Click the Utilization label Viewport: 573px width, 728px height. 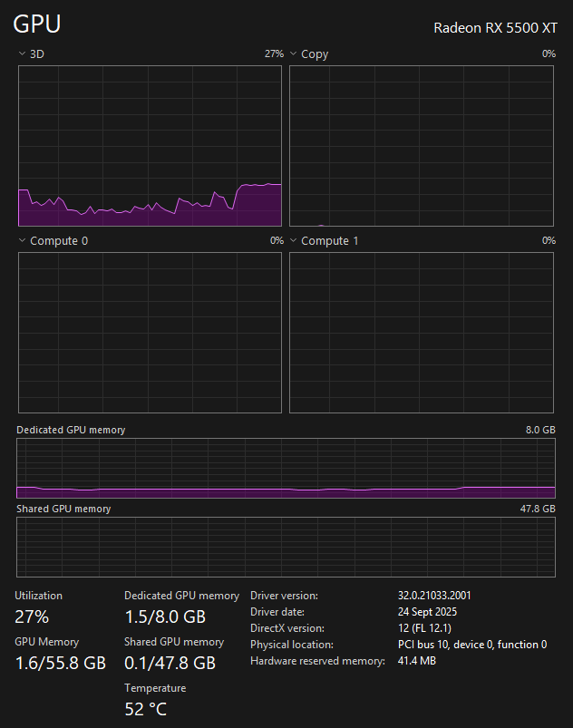[39, 596]
